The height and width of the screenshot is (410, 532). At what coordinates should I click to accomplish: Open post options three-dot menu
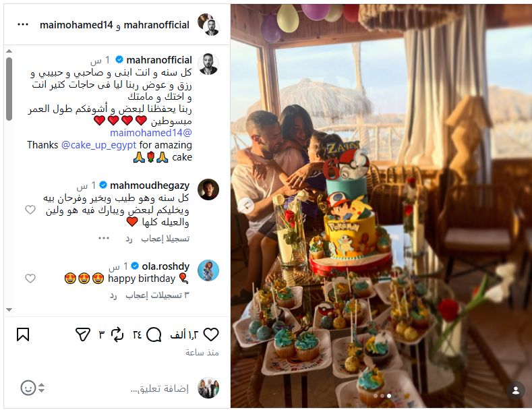point(23,24)
